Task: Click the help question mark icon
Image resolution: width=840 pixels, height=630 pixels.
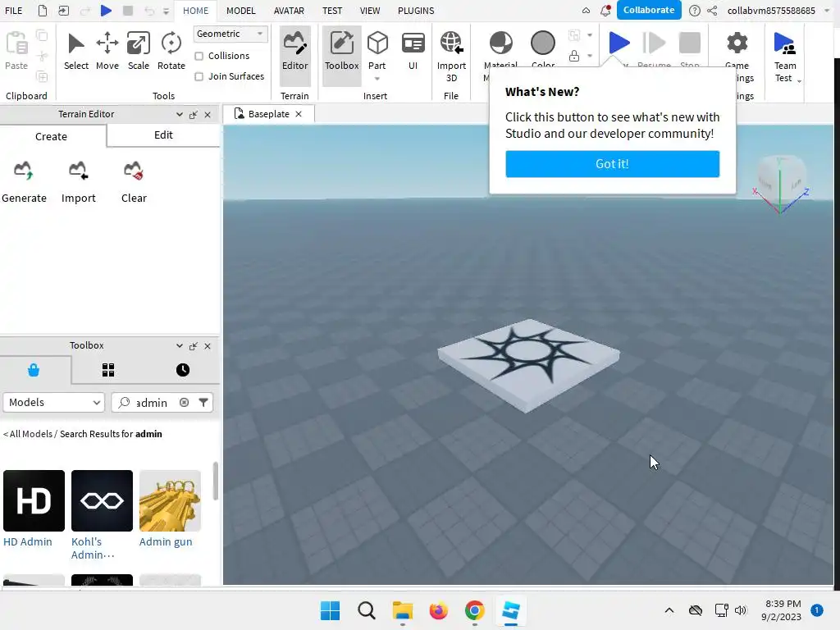Action: point(694,11)
